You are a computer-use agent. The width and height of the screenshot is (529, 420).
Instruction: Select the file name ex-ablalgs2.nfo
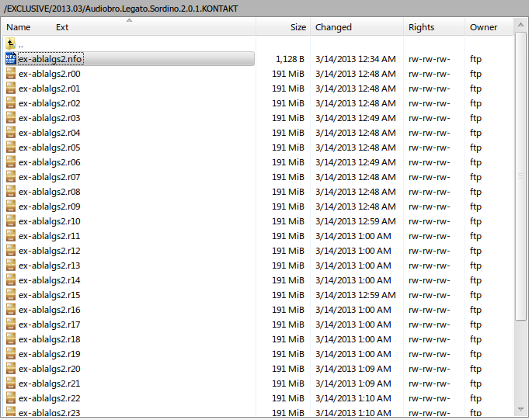(50, 59)
